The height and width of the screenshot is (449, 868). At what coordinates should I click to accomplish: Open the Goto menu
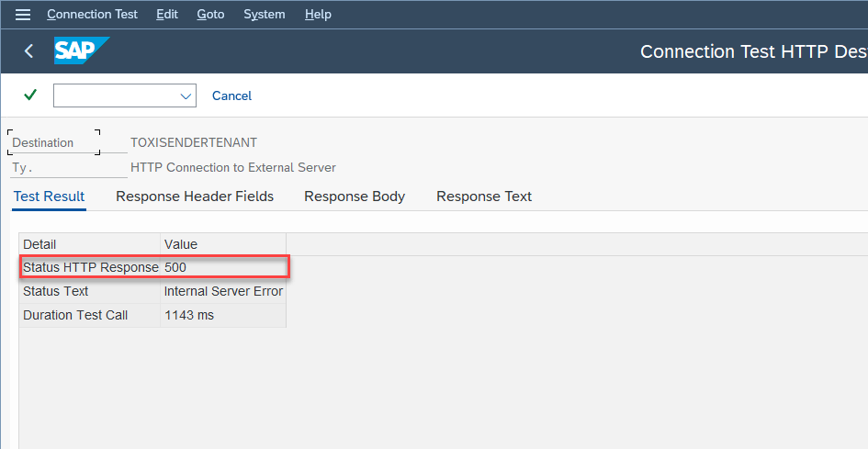coord(210,15)
